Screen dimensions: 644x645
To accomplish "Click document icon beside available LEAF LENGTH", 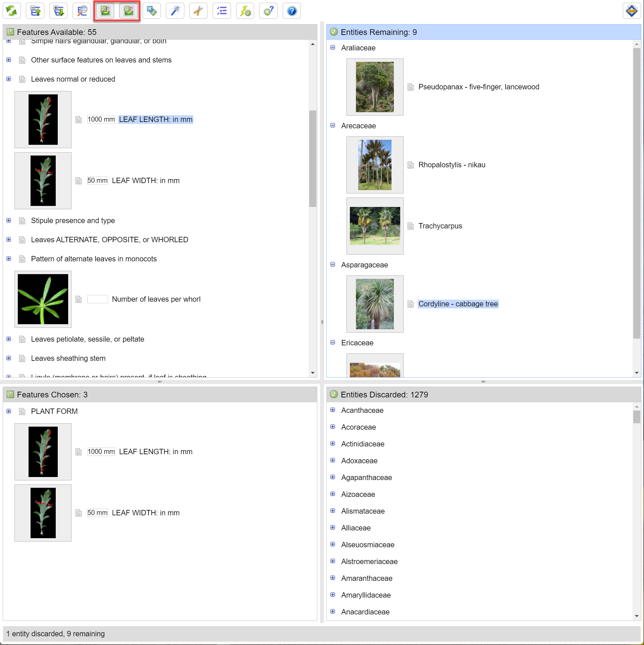I will 79,120.
